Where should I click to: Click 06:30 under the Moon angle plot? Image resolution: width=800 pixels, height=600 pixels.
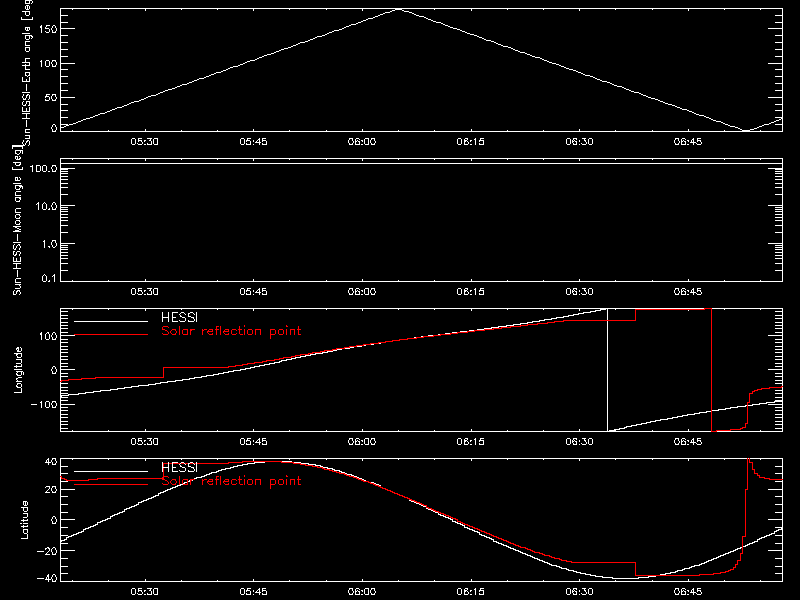click(580, 291)
